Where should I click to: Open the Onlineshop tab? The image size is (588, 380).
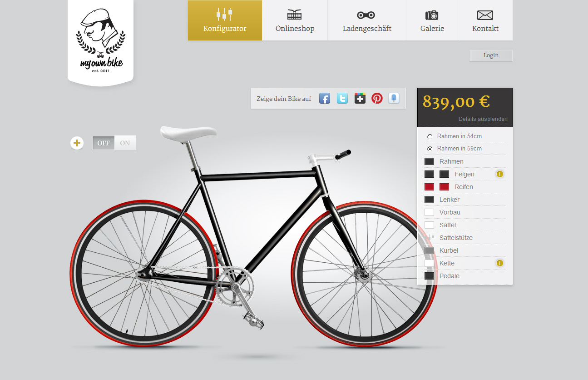(x=295, y=20)
